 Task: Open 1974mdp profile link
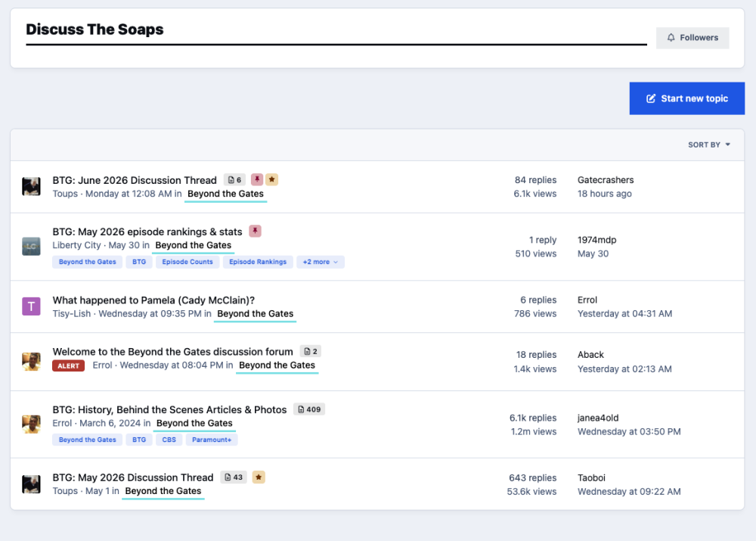[x=597, y=240]
